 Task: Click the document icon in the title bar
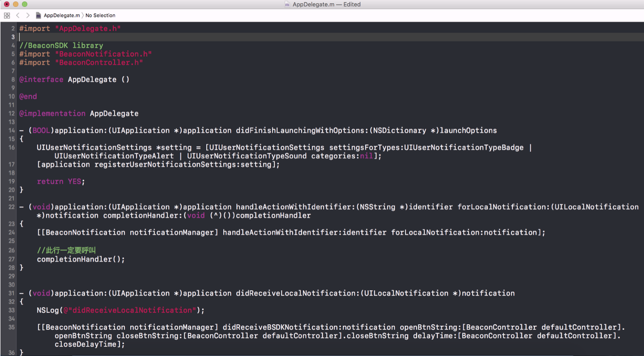pyautogui.click(x=287, y=4)
